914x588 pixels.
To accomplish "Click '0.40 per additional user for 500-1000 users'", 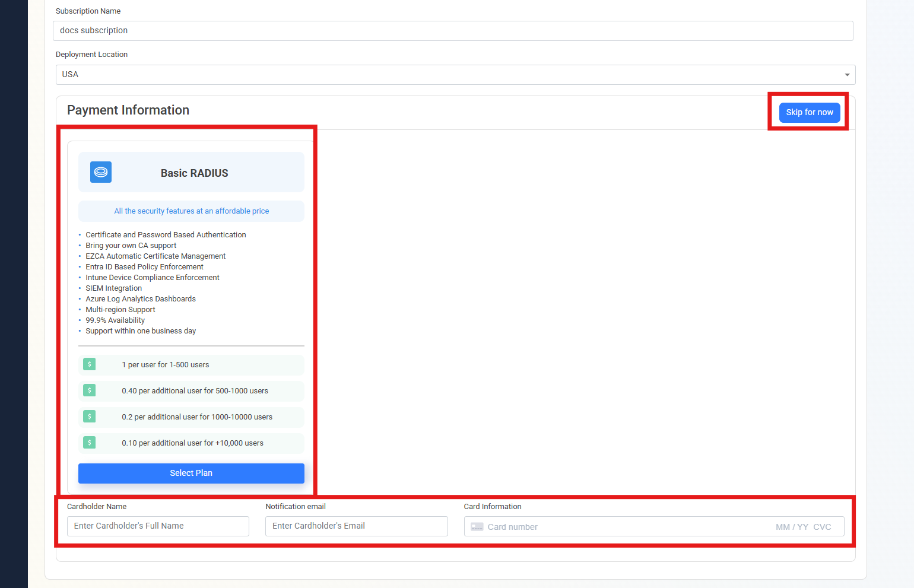I will pyautogui.click(x=195, y=391).
